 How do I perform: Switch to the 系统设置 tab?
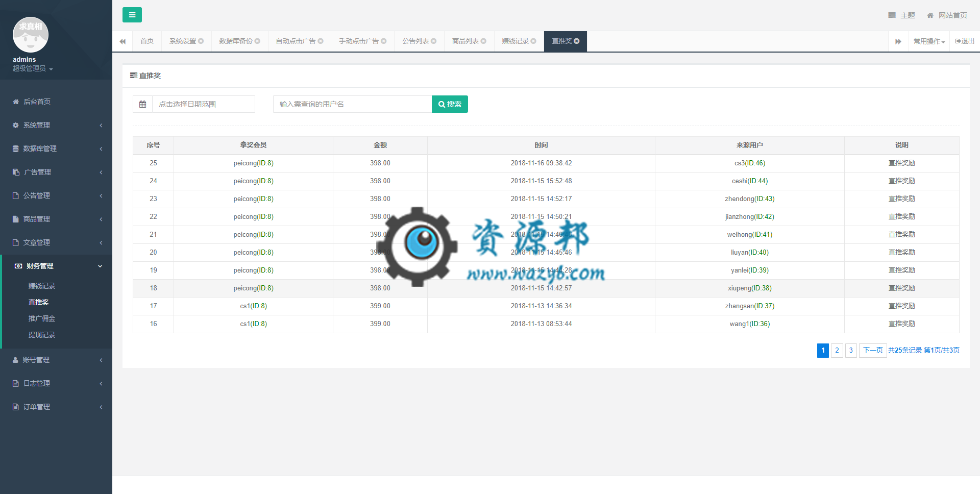183,41
